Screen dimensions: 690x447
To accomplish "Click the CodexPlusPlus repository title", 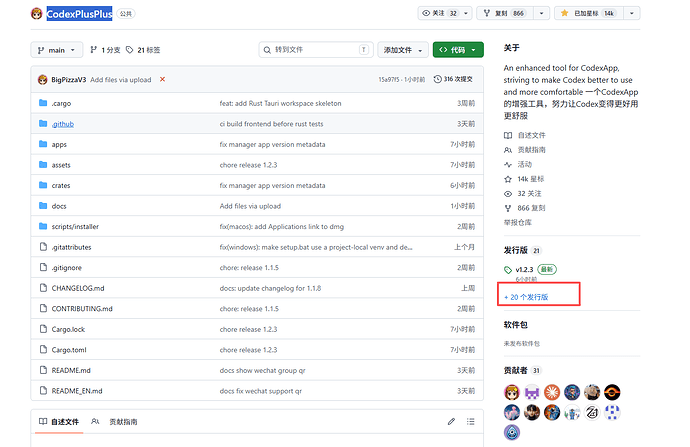I will click(x=79, y=14).
